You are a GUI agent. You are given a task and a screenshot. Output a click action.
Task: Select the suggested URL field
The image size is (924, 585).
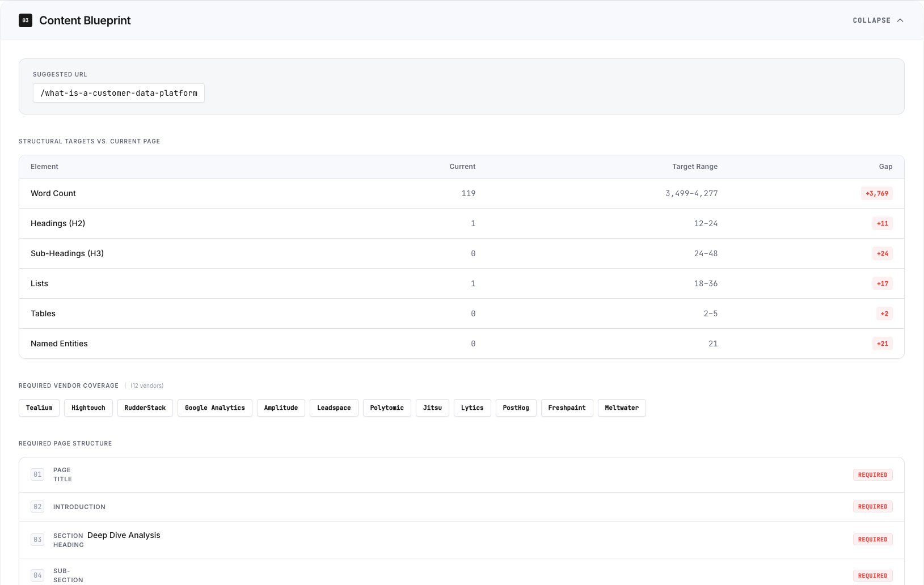click(119, 92)
